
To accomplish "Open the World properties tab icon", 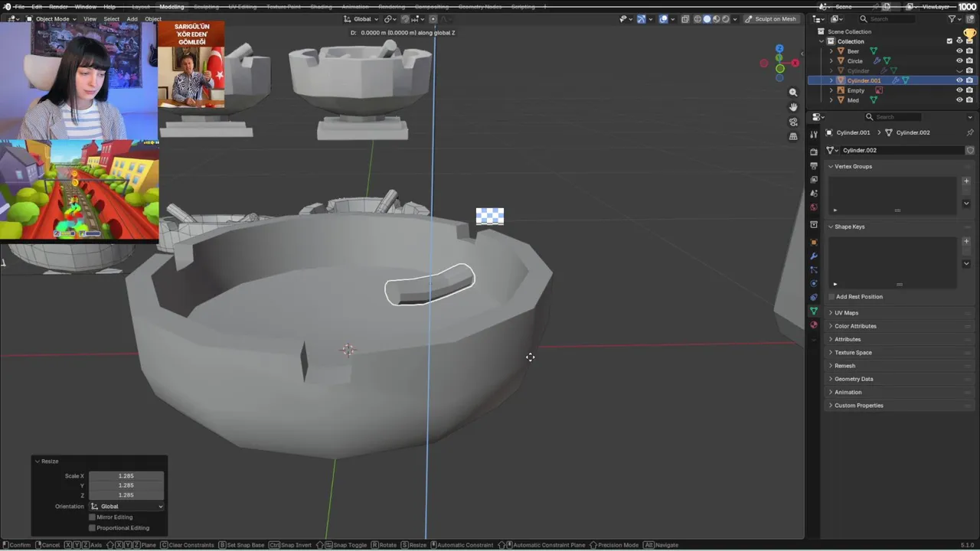I will point(814,207).
